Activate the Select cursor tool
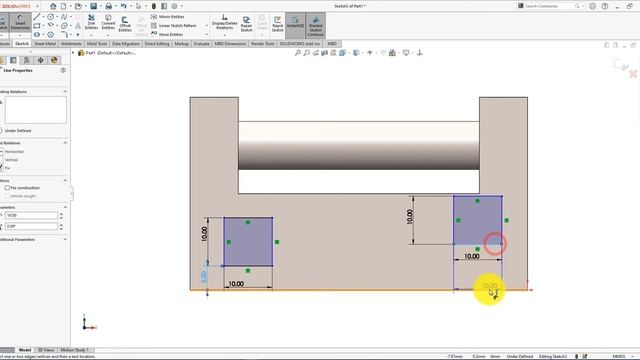640x360 pixels. 138,6
